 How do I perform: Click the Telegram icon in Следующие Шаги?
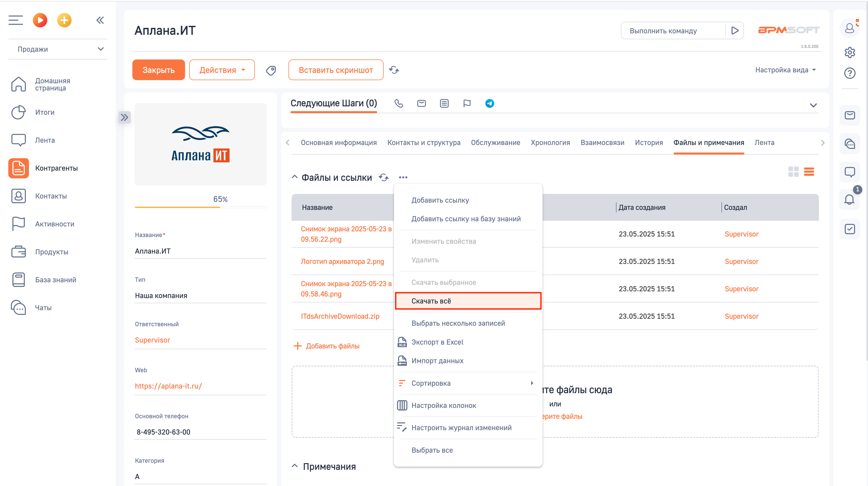[x=490, y=103]
